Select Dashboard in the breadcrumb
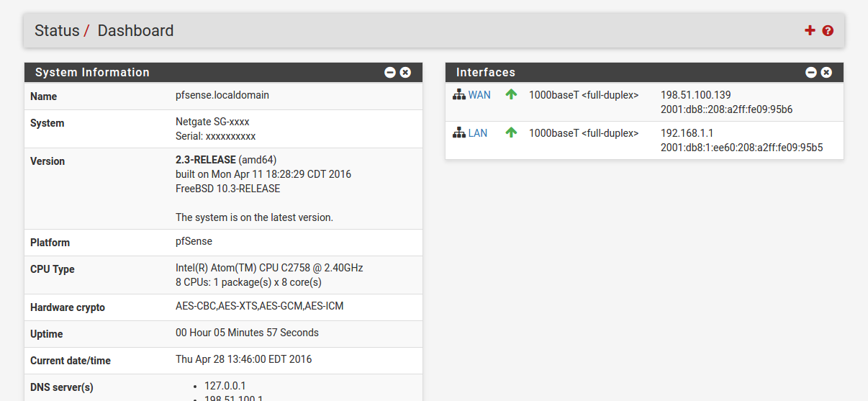The height and width of the screenshot is (401, 868). click(x=135, y=31)
